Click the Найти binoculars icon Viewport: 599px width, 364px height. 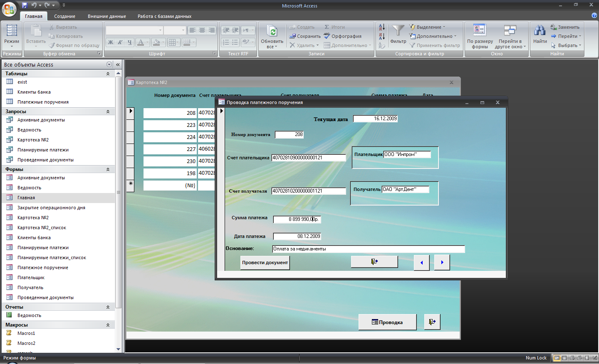pyautogui.click(x=540, y=30)
